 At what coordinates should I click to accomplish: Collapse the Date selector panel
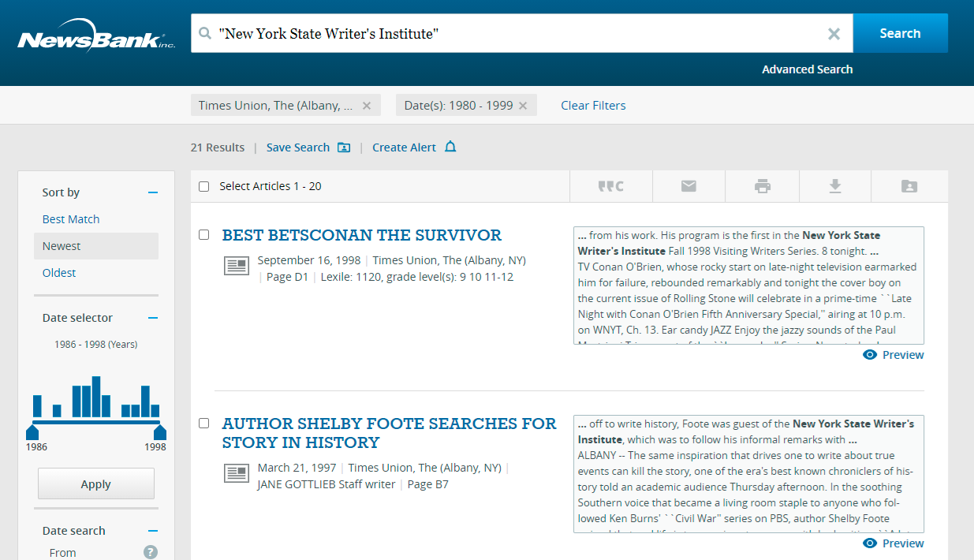coord(153,318)
